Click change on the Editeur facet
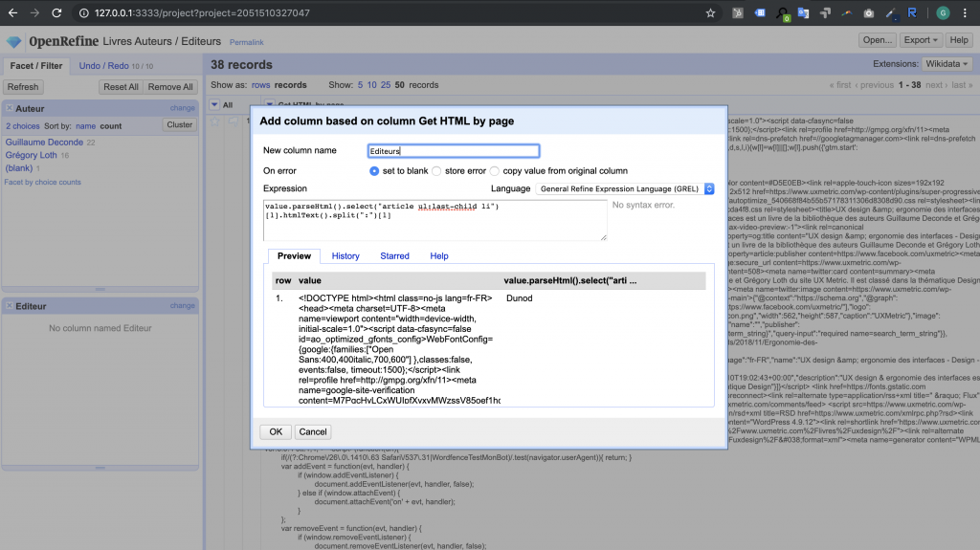The height and width of the screenshot is (550, 980). click(x=183, y=306)
